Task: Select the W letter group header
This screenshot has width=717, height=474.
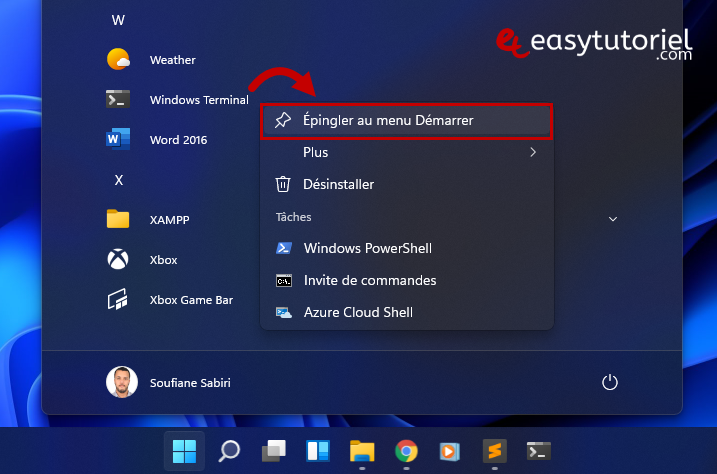Action: click(x=118, y=20)
